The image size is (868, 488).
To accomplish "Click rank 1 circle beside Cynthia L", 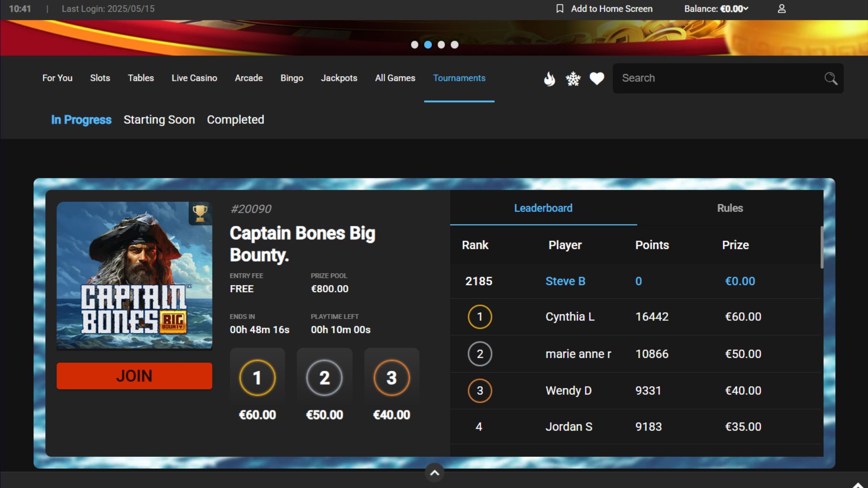I will click(x=480, y=317).
